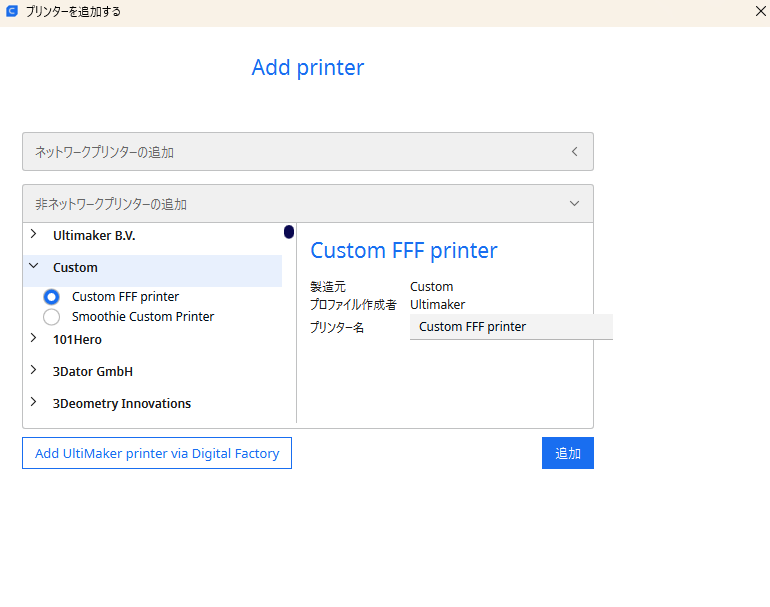The image size is (770, 607).
Task: Select the 101Hero manufacturer label
Action: pyautogui.click(x=77, y=340)
